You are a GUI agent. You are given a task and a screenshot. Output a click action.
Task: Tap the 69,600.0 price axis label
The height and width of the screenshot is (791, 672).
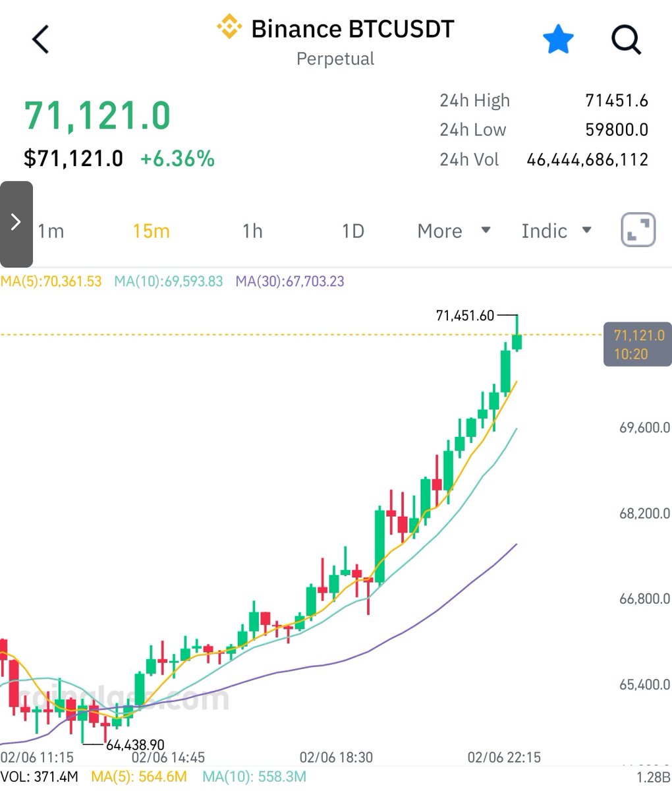(644, 428)
